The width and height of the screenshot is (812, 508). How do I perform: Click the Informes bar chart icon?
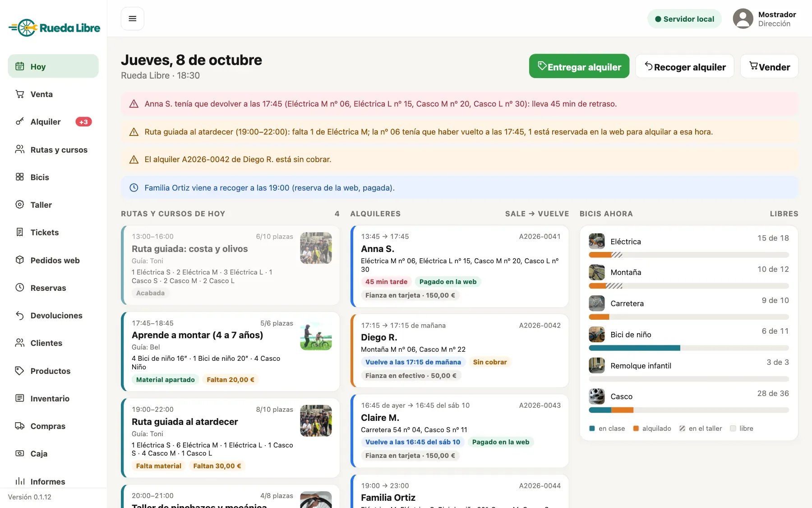[20, 481]
